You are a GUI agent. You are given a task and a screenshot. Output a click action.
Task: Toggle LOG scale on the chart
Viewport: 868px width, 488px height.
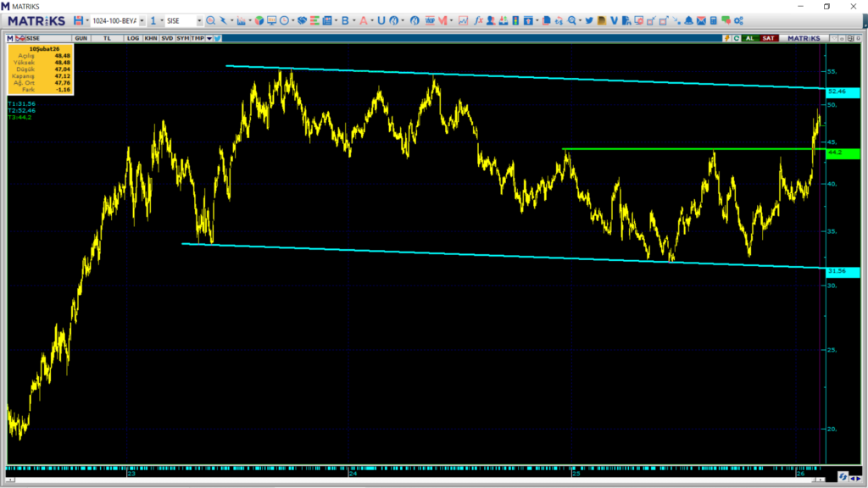[133, 38]
